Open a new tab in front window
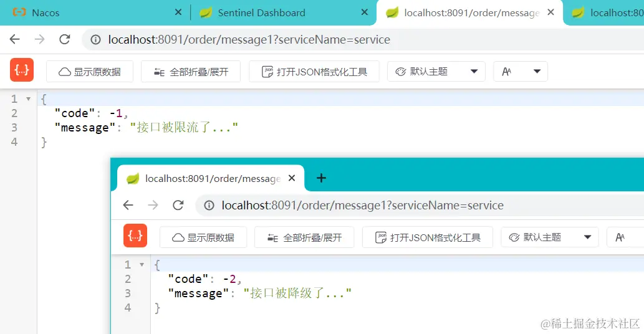Image resolution: width=644 pixels, height=334 pixels. [x=321, y=178]
